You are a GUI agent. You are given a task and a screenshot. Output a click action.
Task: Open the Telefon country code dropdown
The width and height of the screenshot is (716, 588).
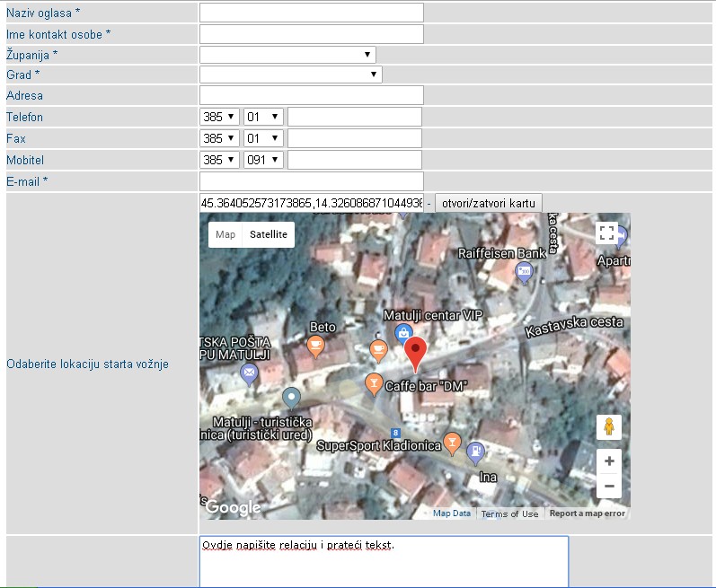(220, 118)
